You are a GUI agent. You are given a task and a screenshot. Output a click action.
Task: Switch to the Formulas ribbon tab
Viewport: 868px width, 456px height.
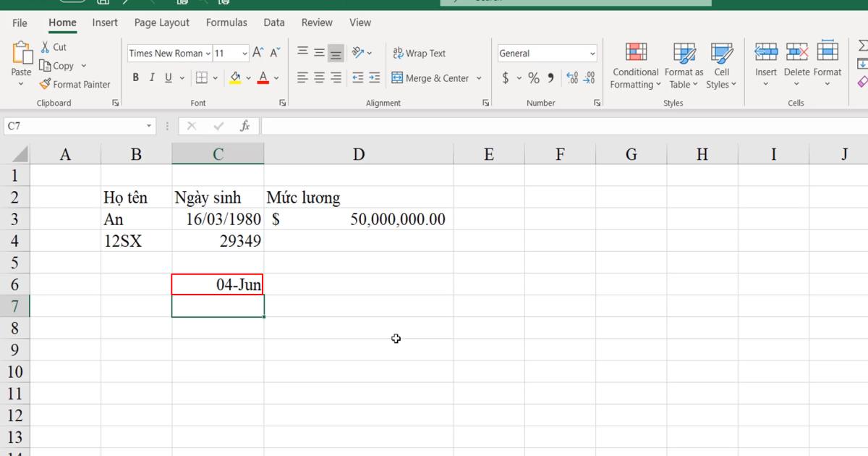[226, 22]
